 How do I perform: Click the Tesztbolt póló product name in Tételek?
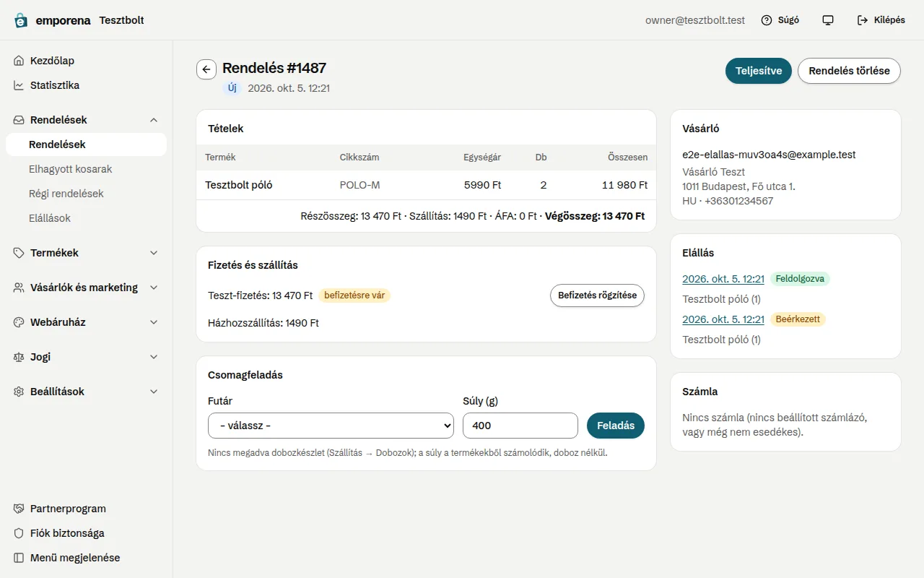coord(239,185)
